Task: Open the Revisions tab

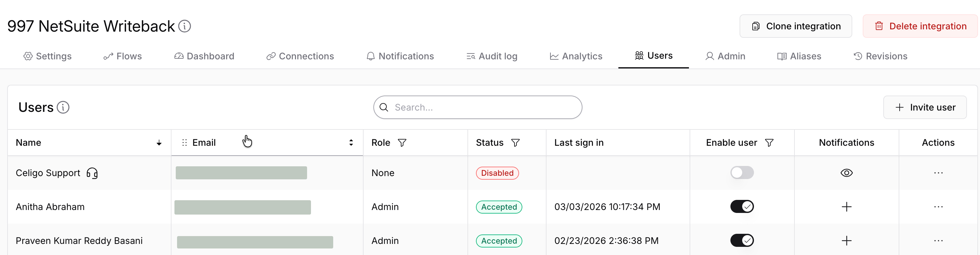Action: pyautogui.click(x=880, y=56)
